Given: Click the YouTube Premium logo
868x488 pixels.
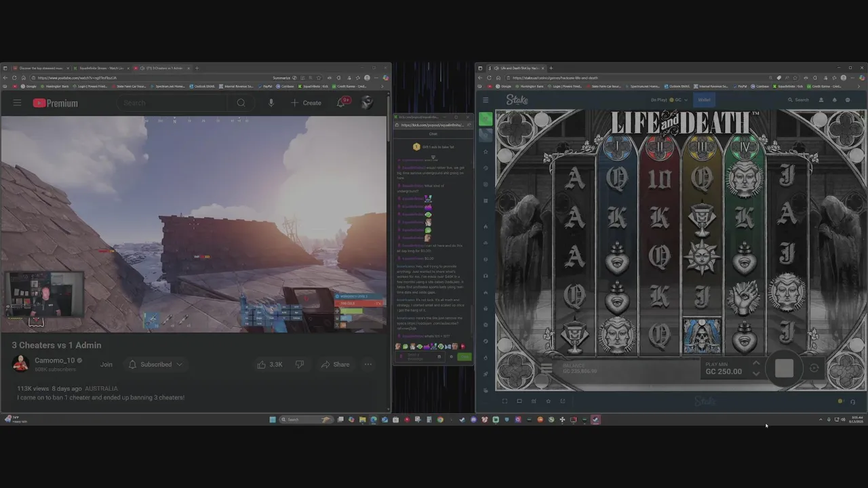Looking at the screenshot, I should tap(55, 103).
